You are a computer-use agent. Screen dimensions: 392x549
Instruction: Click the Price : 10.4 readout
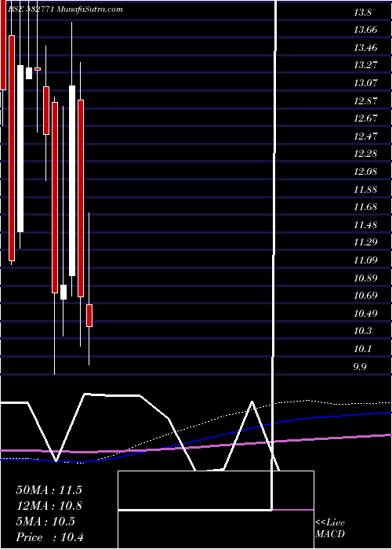[x=49, y=537]
